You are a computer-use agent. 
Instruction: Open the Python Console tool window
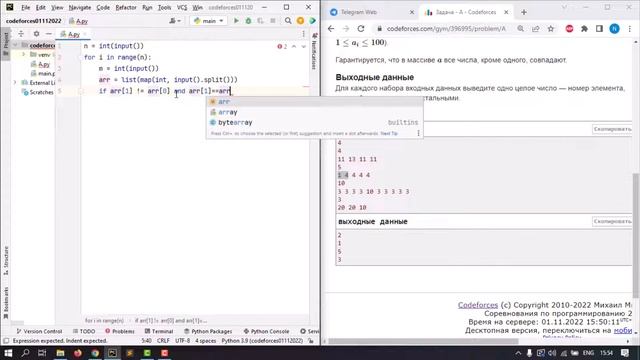pyautogui.click(x=266, y=331)
